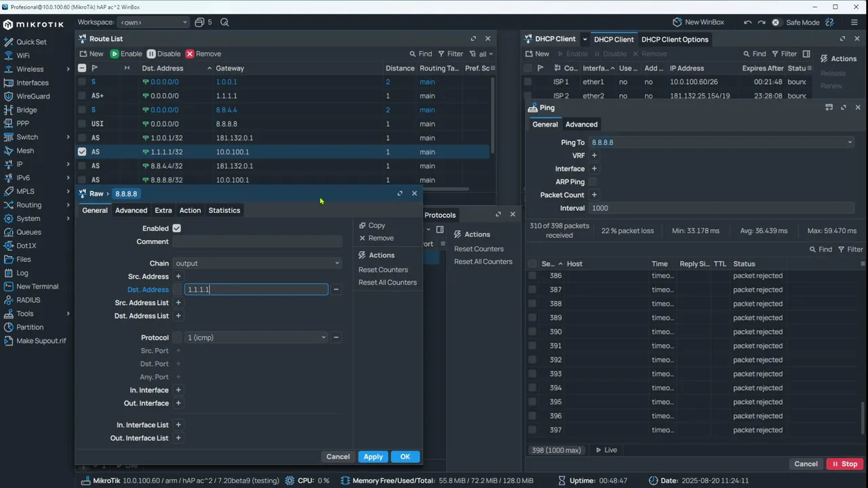Viewport: 868px width, 488px height.
Task: Click Disable in Route List toolbar
Action: tap(163, 54)
